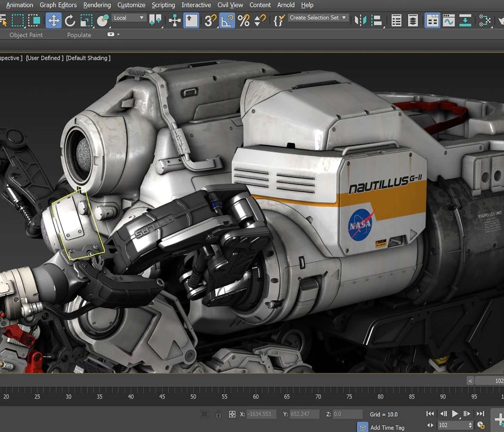Click frame 30 on the timeline

[68, 396]
